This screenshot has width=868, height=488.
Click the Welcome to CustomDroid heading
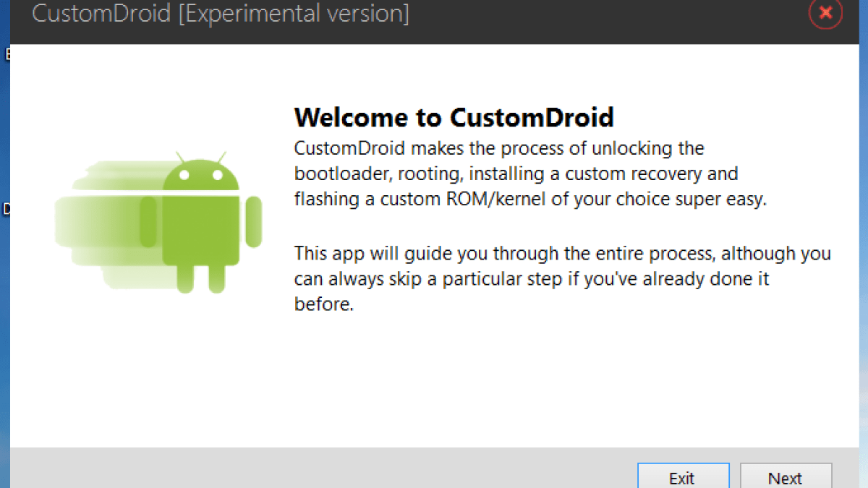point(454,116)
